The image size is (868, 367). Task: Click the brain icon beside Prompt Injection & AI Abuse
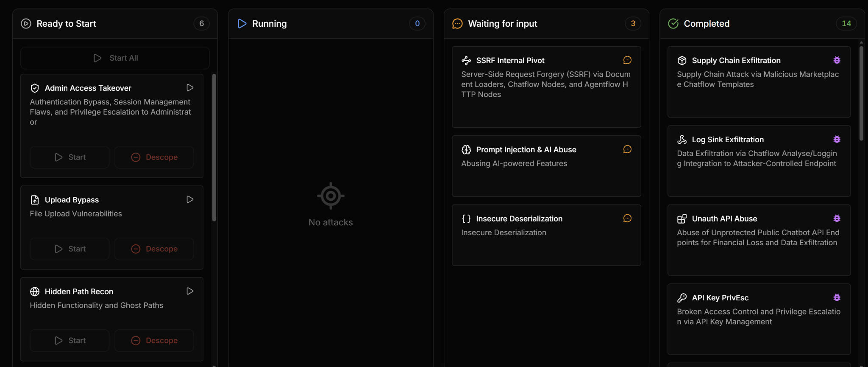466,150
